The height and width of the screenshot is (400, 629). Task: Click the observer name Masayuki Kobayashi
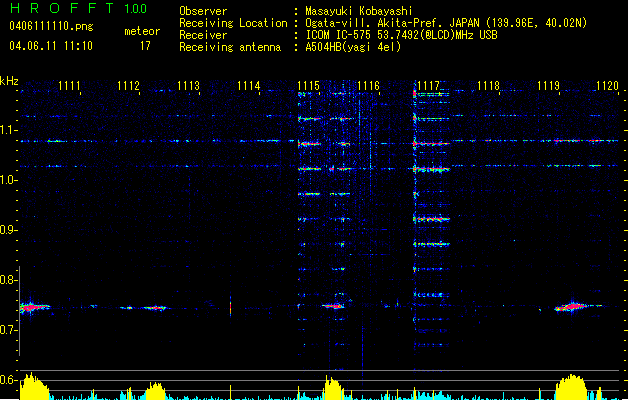[x=359, y=11]
